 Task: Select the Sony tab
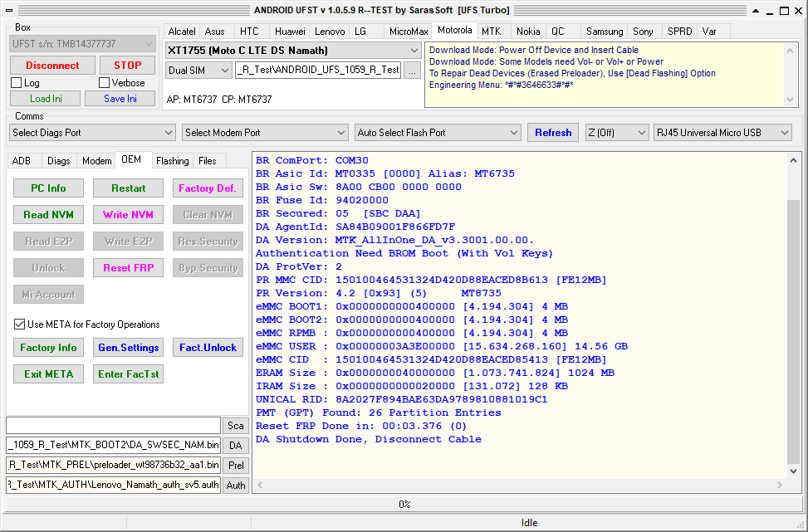pos(643,32)
